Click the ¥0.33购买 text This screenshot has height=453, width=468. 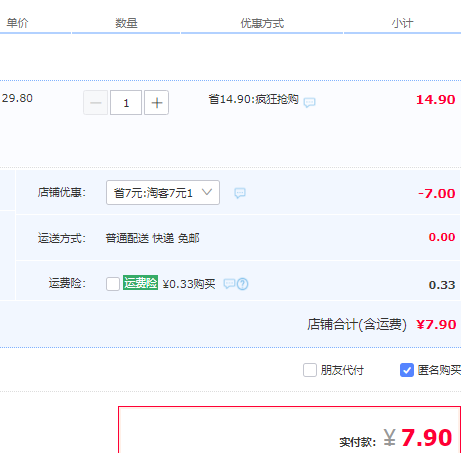pos(189,284)
